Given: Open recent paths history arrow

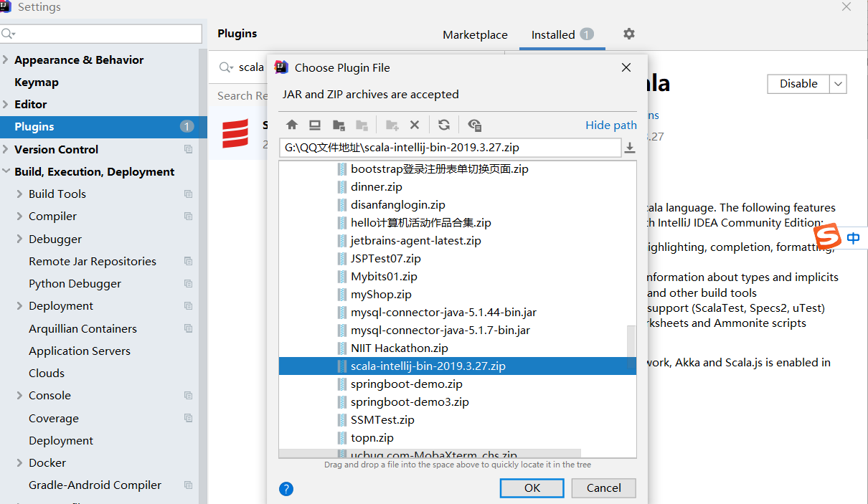Looking at the screenshot, I should click(x=630, y=148).
